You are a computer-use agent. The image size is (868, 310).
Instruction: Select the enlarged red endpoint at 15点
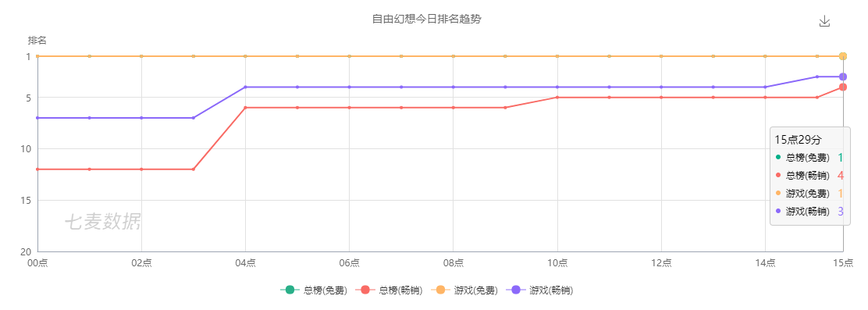tap(842, 87)
